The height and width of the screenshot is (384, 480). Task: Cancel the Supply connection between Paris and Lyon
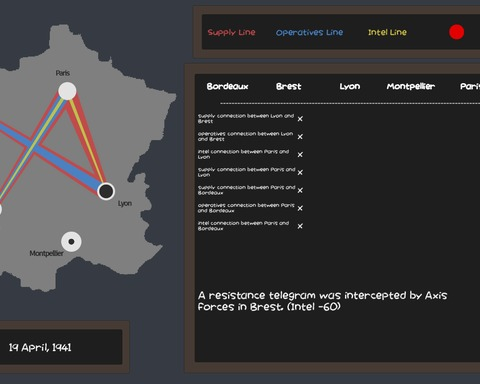(x=300, y=172)
